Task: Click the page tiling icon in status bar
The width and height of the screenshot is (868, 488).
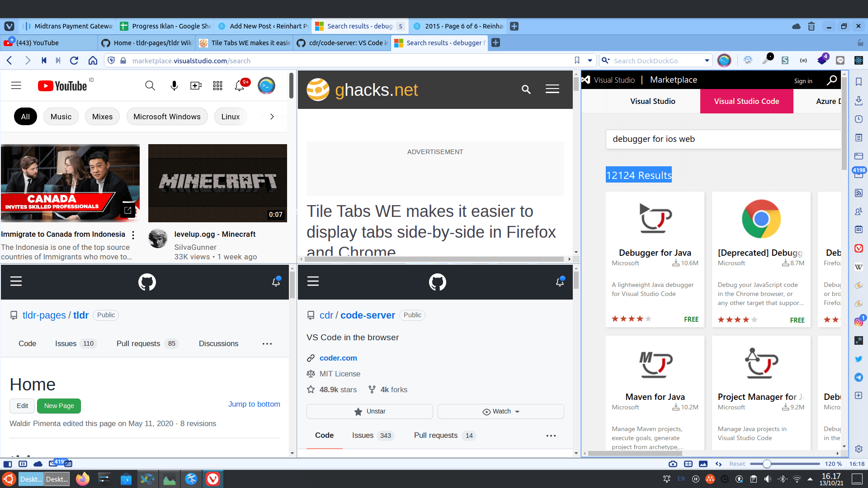Action: coord(688,464)
